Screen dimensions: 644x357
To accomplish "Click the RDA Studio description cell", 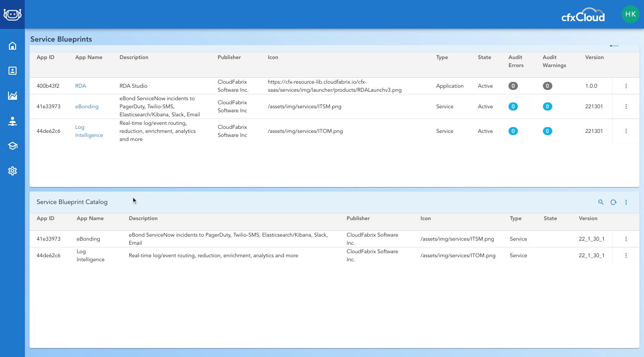I will click(x=133, y=86).
